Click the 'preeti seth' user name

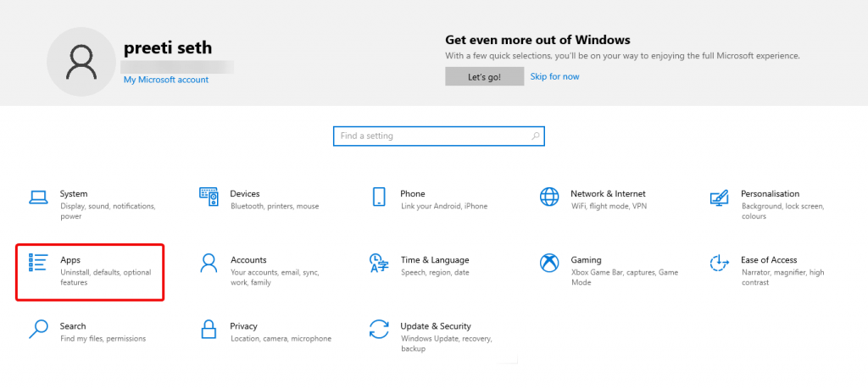168,47
